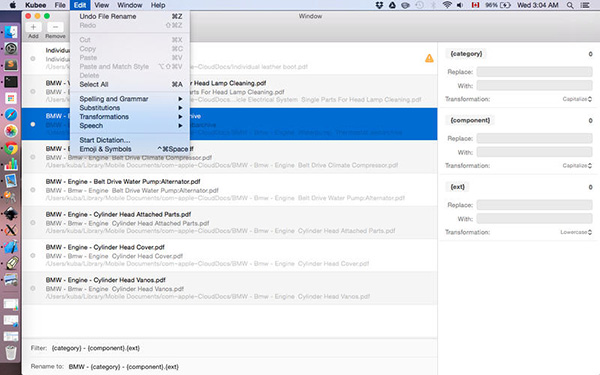Open {category} Transformation Capitalize dropdown
Image resolution: width=600 pixels, height=375 pixels.
click(x=577, y=99)
